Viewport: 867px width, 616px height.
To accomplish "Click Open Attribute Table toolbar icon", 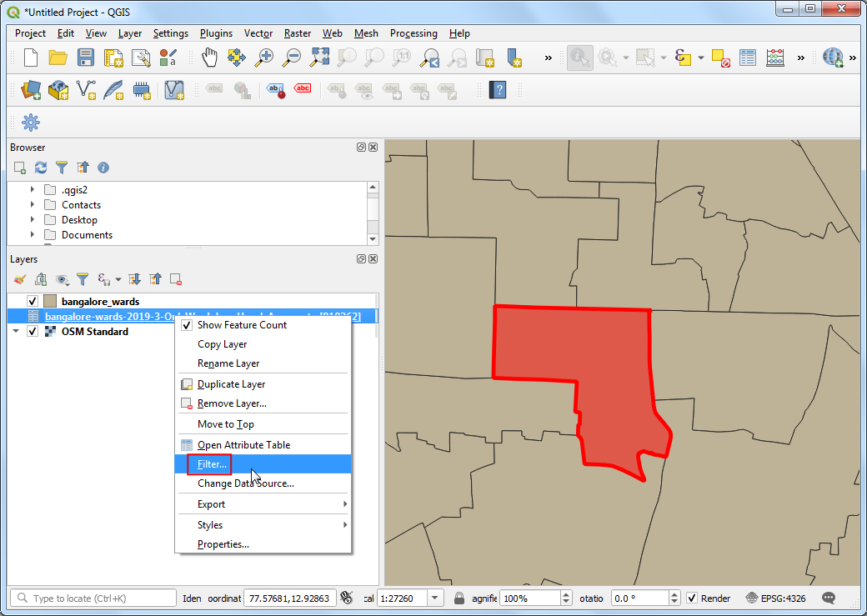I will tap(748, 58).
